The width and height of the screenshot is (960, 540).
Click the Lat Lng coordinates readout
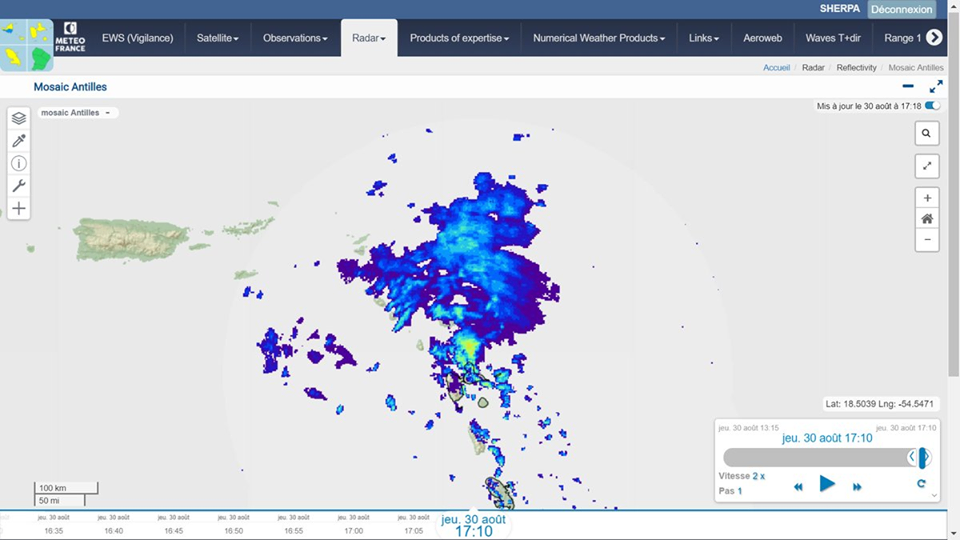point(879,403)
